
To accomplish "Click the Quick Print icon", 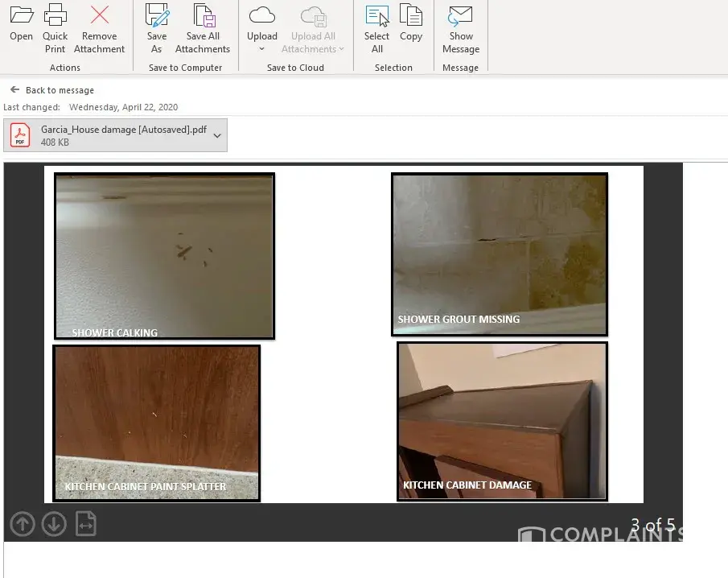I will pyautogui.click(x=56, y=15).
